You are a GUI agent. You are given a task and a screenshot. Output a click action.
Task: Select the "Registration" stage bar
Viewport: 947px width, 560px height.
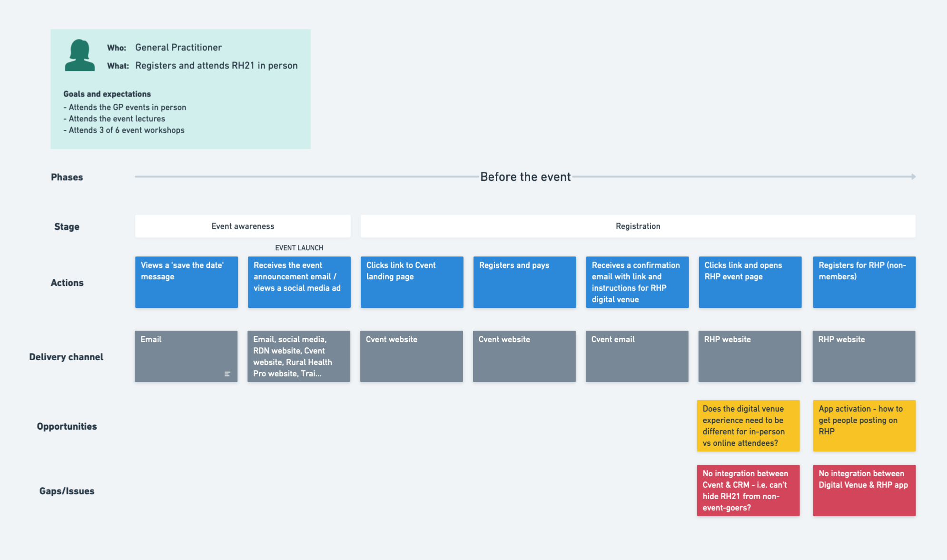coord(638,226)
